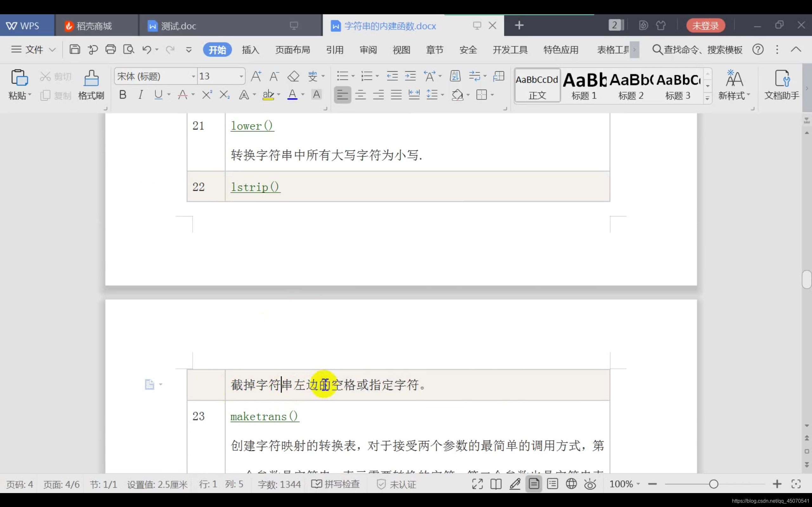Toggle Italic formatting
The height and width of the screenshot is (507, 812).
pyautogui.click(x=141, y=95)
